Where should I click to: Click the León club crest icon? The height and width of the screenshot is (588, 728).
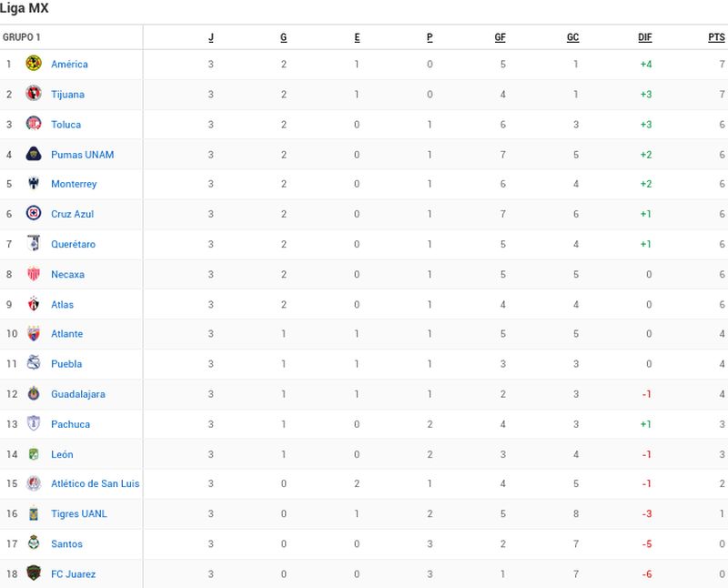click(34, 454)
